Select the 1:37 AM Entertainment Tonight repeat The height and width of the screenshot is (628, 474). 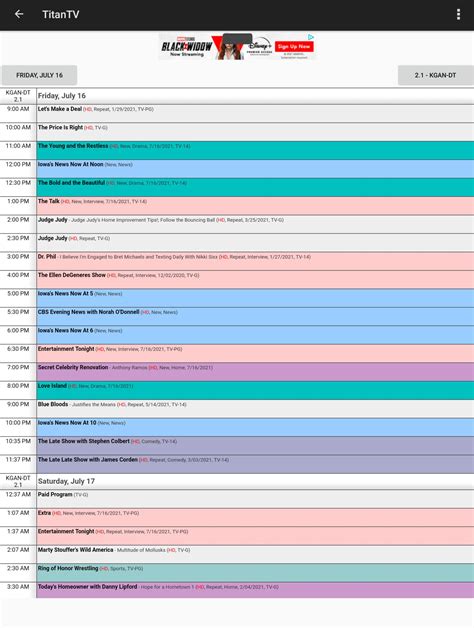tap(255, 536)
